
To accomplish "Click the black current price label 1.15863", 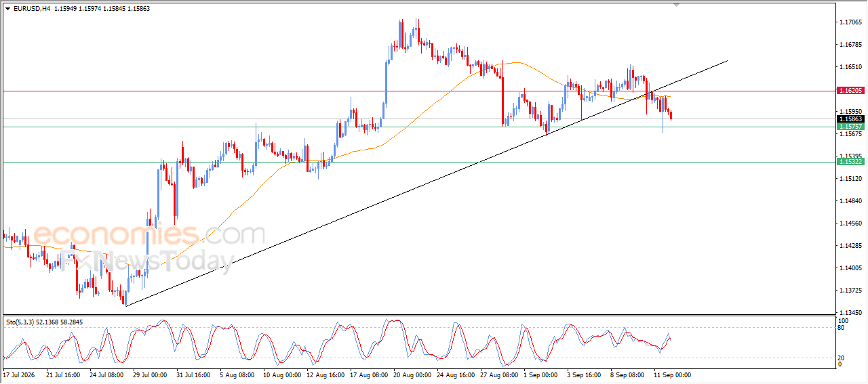I will 850,119.
